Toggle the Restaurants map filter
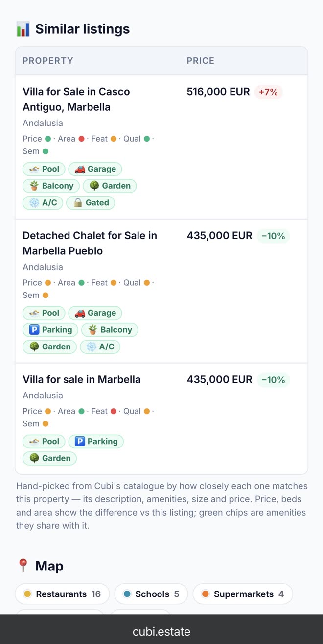Screen dimensions: 323x644 pyautogui.click(x=62, y=594)
